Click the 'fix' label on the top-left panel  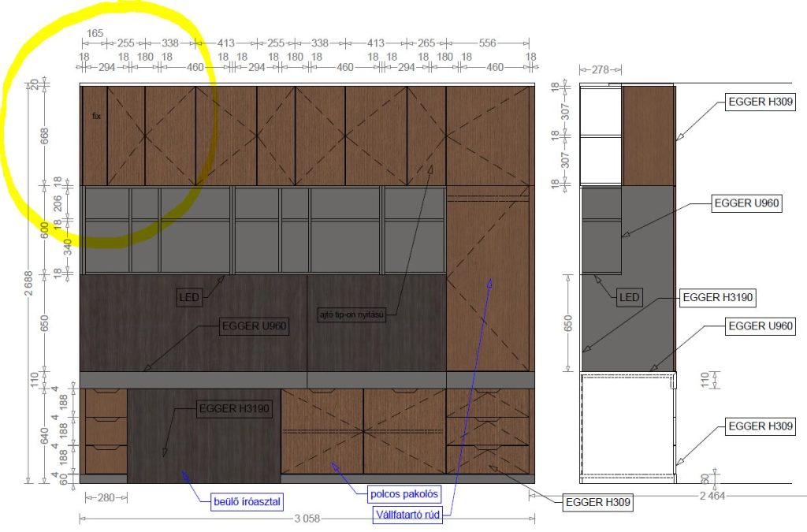(96, 116)
